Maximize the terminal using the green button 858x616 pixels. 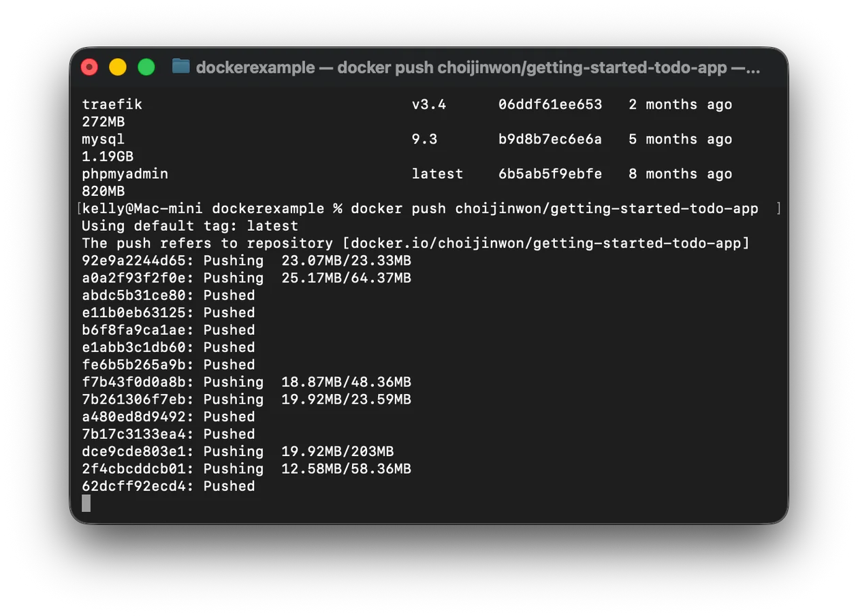[x=146, y=67]
